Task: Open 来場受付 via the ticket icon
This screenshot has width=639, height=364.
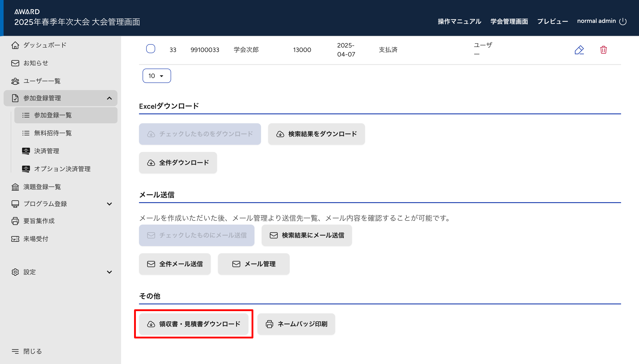Action: click(x=15, y=239)
